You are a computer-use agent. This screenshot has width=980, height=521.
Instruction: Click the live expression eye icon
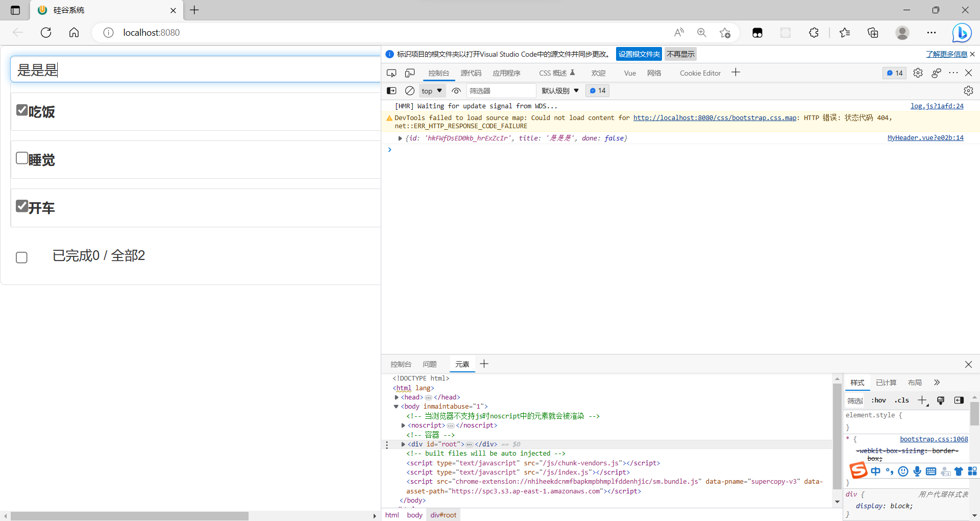[x=456, y=90]
